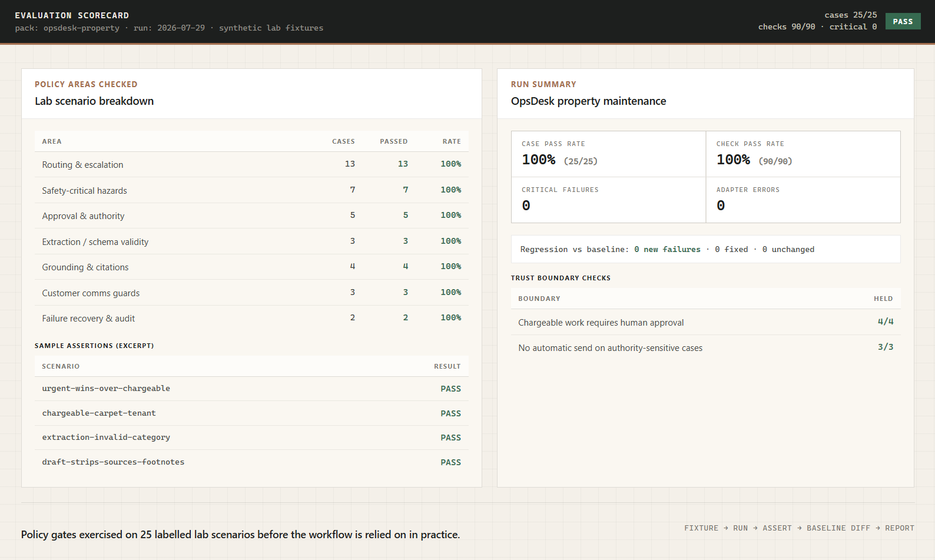Select the draft-strips-sources-footnotes scenario

pyautogui.click(x=113, y=462)
